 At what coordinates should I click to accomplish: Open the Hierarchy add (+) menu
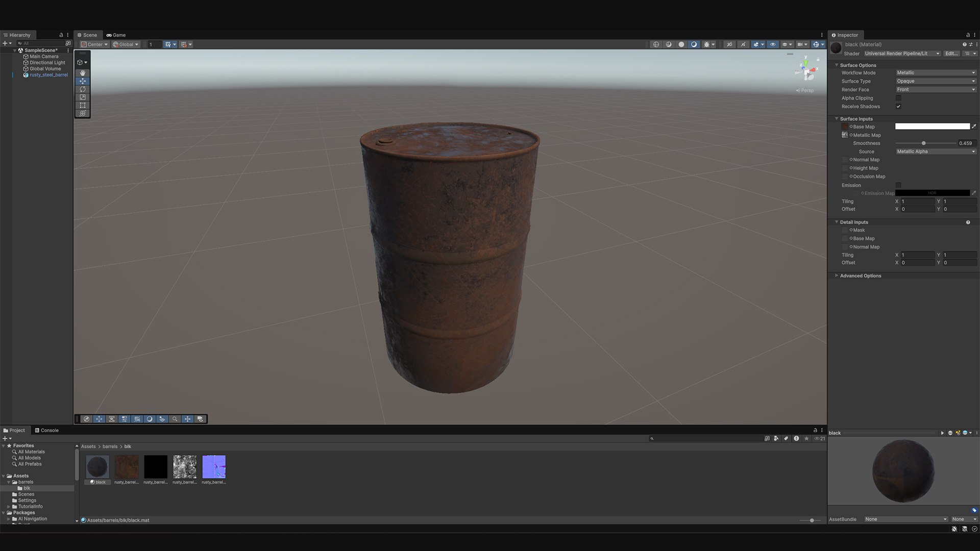7,43
